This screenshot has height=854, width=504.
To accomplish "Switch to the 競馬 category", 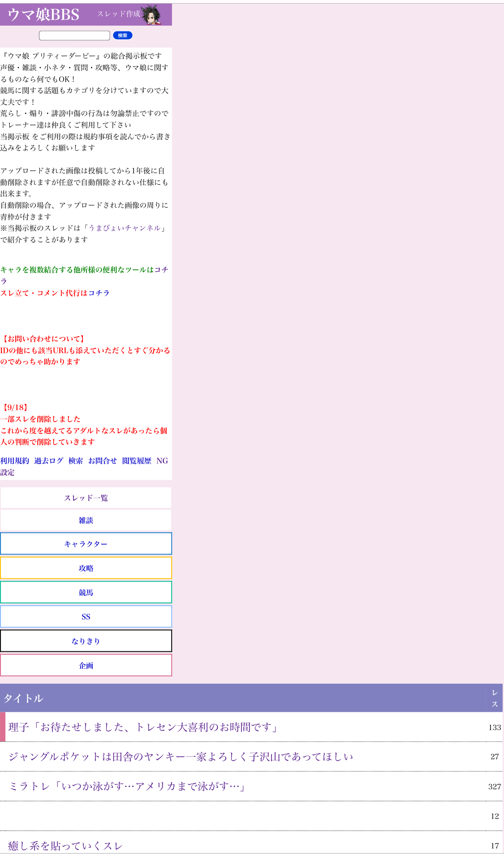I will [x=86, y=593].
